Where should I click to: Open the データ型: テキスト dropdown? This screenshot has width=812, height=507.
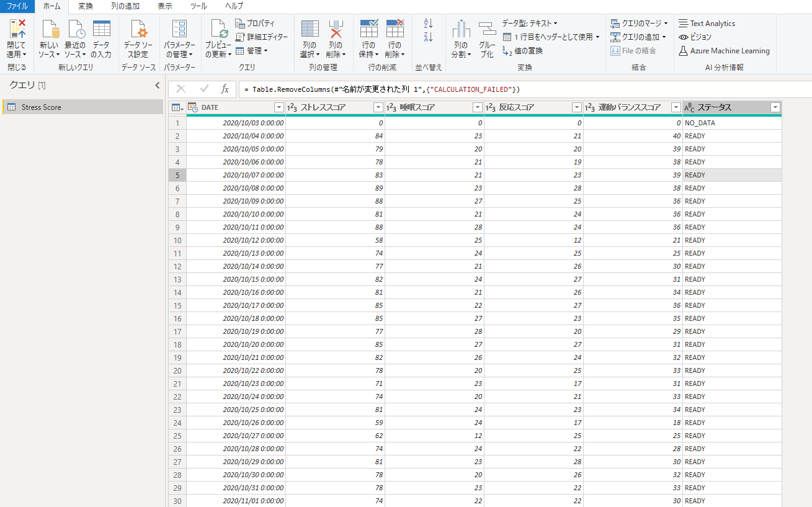tap(530, 24)
